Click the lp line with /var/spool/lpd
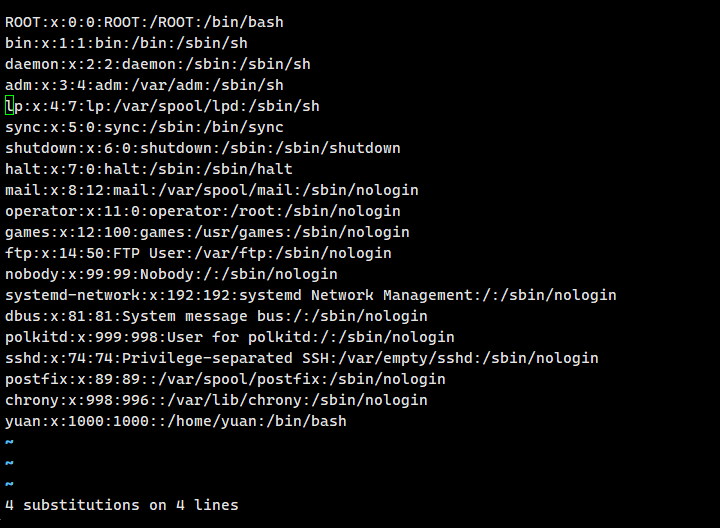 [x=162, y=106]
